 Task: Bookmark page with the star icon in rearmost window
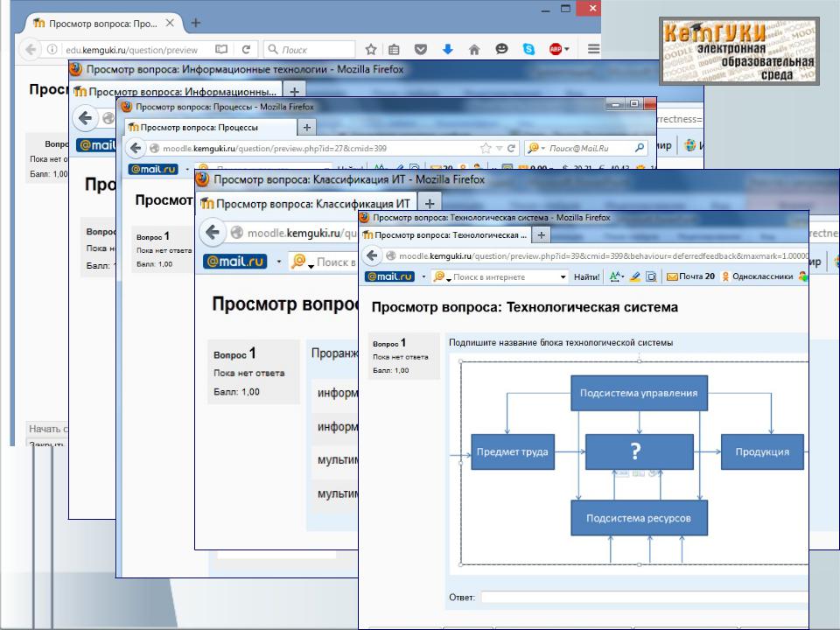click(371, 49)
